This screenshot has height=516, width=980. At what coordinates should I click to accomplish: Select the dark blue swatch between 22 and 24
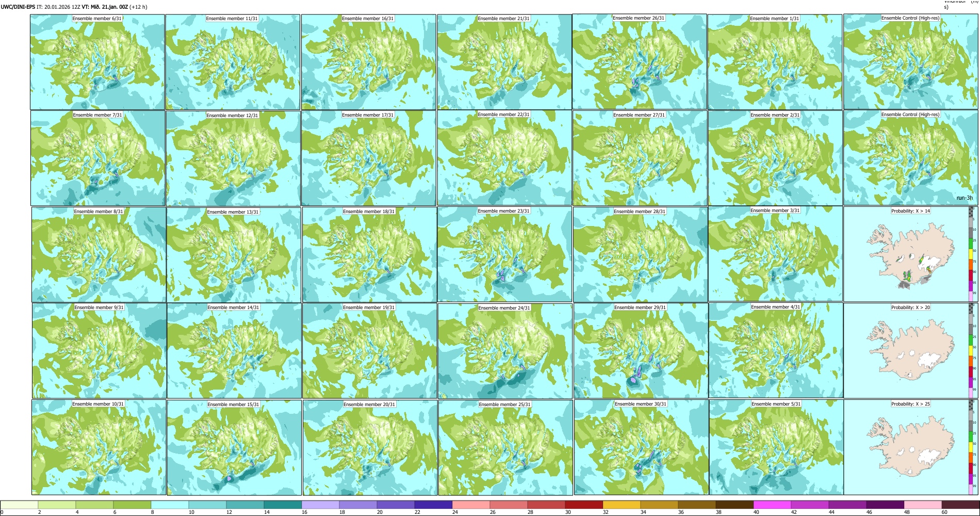coord(433,505)
